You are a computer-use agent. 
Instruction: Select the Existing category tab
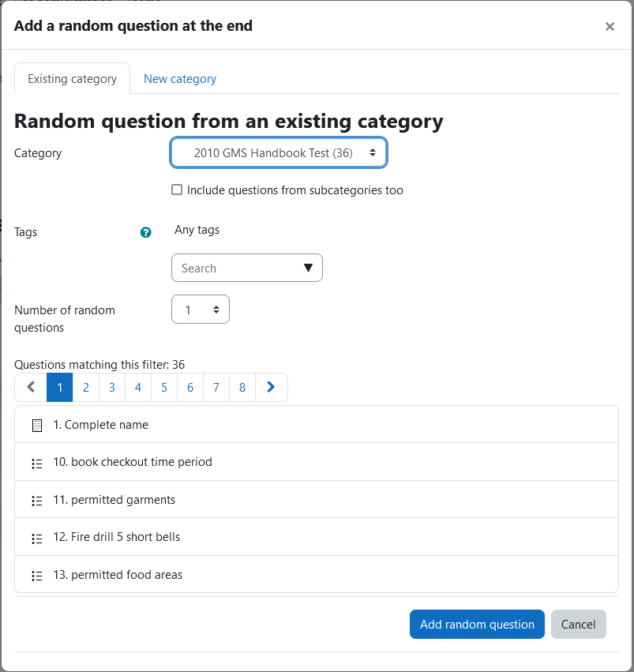click(x=73, y=79)
